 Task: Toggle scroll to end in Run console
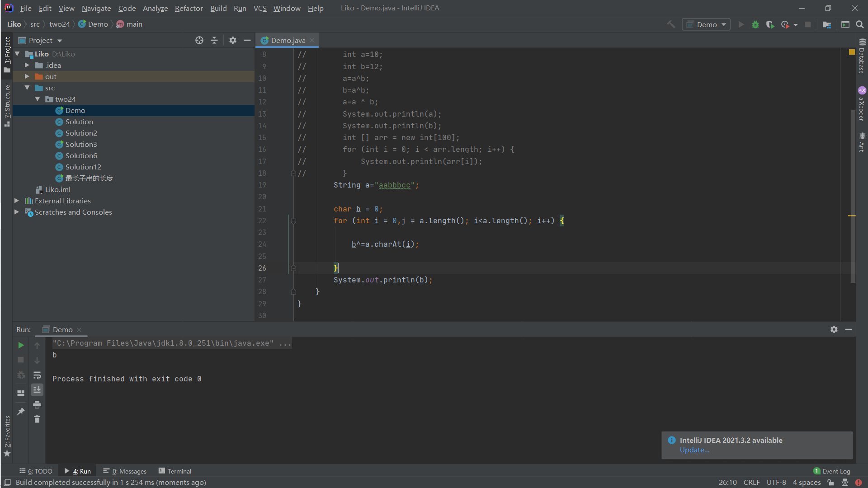[x=37, y=389]
